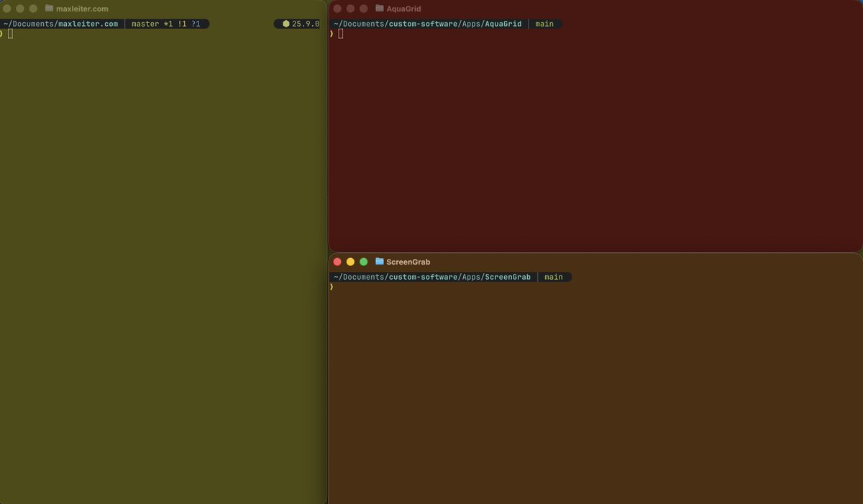
Task: Click the 'master *1 !1 ?1' git status
Action: (165, 24)
